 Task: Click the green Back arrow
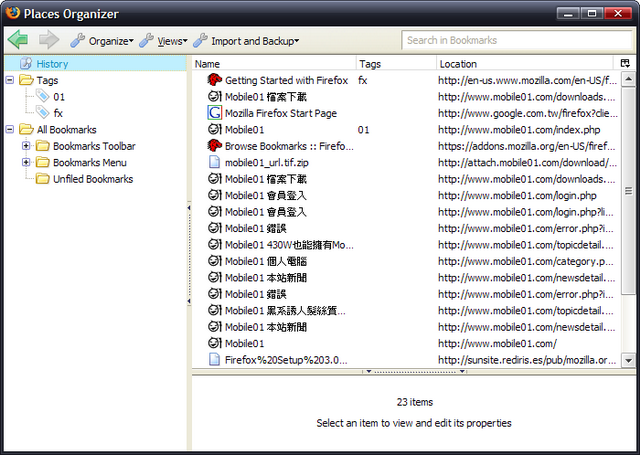(18, 40)
